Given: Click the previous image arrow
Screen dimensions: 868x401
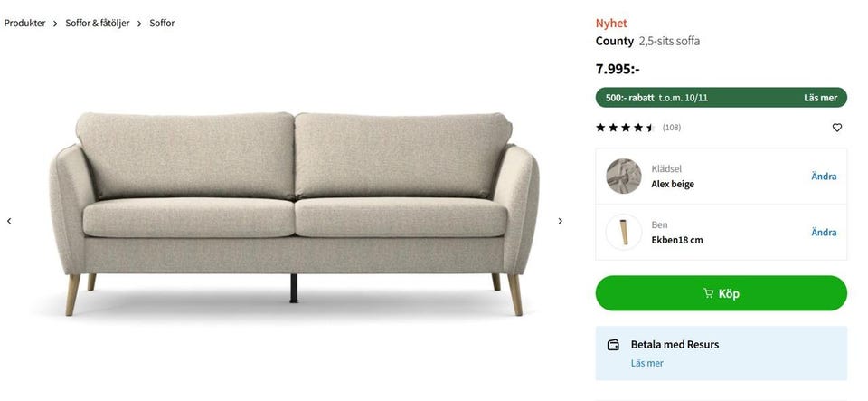Looking at the screenshot, I should [9, 221].
